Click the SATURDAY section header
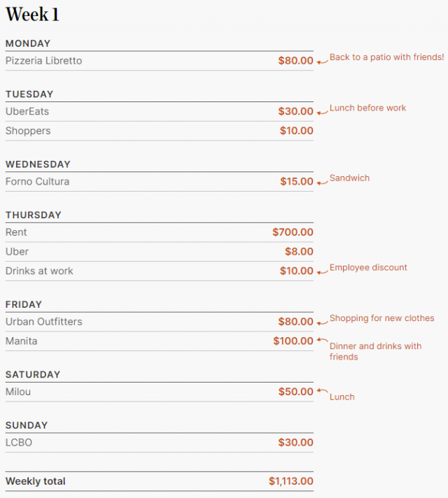 (x=33, y=375)
